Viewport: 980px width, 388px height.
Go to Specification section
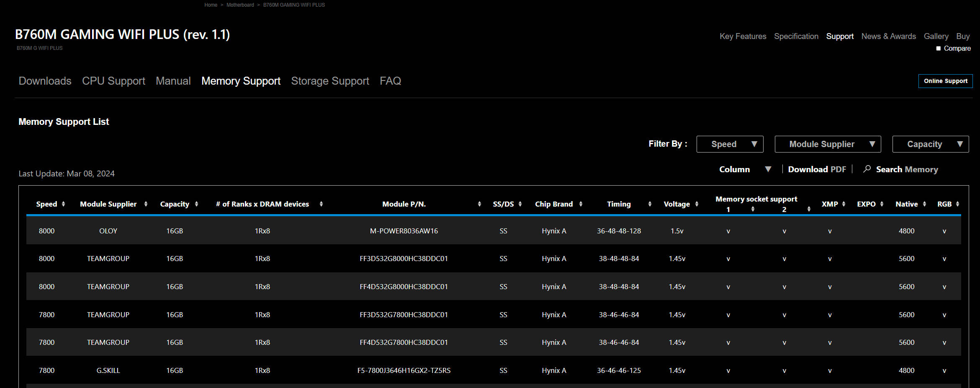pos(796,36)
